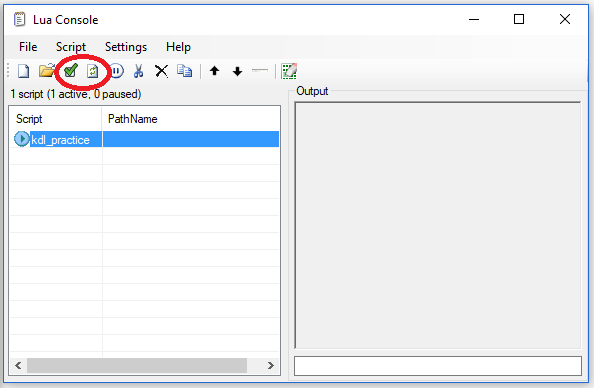The image size is (594, 388).
Task: Close the Lua Console window
Action: pos(565,19)
